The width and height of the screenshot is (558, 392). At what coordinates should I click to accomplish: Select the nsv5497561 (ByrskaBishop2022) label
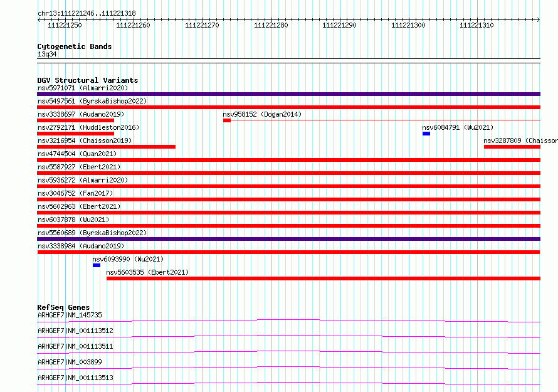click(x=92, y=101)
